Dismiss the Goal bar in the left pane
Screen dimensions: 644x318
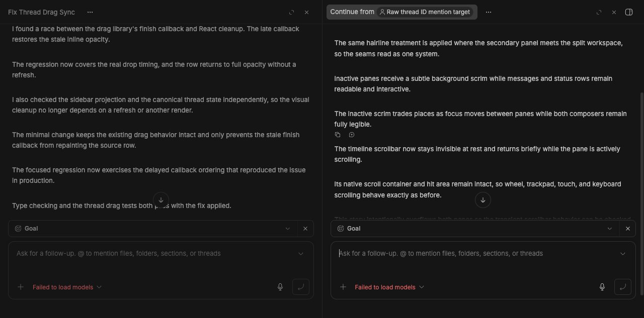305,229
